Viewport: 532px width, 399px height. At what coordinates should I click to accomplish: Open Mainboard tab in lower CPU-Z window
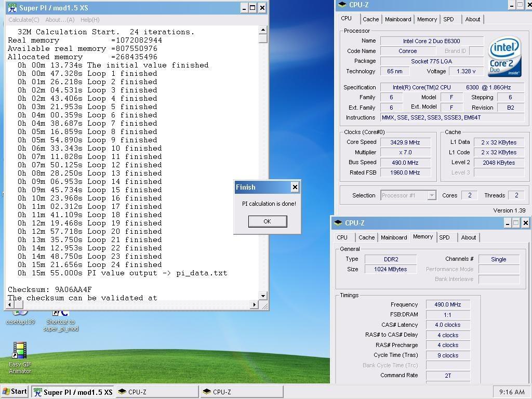[394, 237]
